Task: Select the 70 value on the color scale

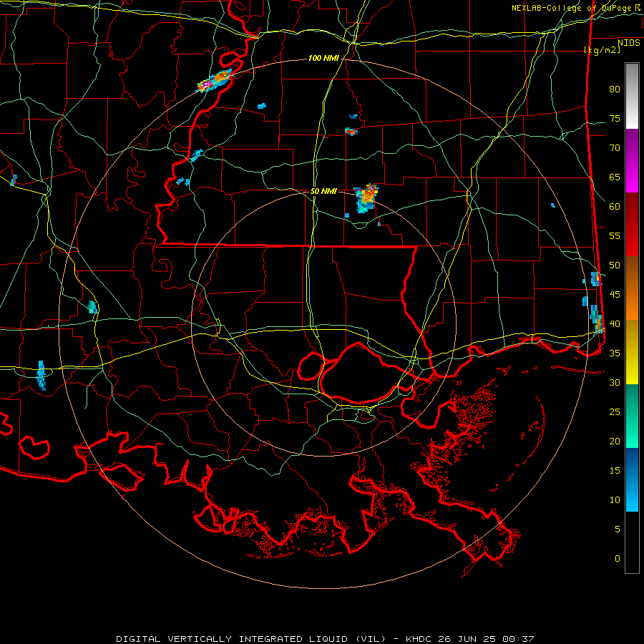Action: point(615,148)
